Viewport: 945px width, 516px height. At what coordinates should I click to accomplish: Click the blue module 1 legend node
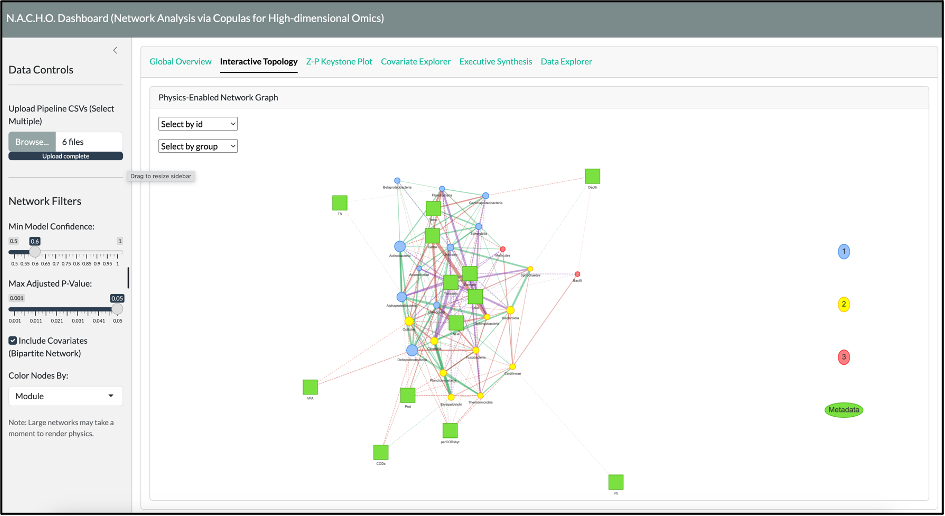pyautogui.click(x=844, y=251)
